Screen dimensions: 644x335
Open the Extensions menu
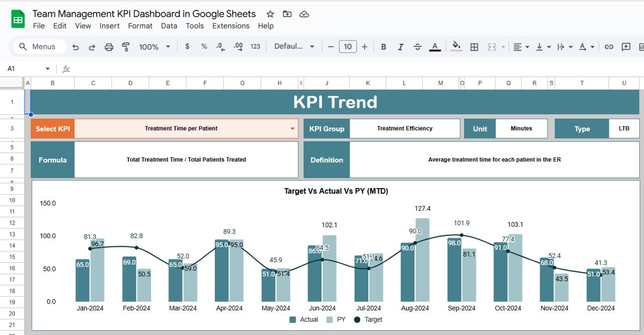[231, 26]
